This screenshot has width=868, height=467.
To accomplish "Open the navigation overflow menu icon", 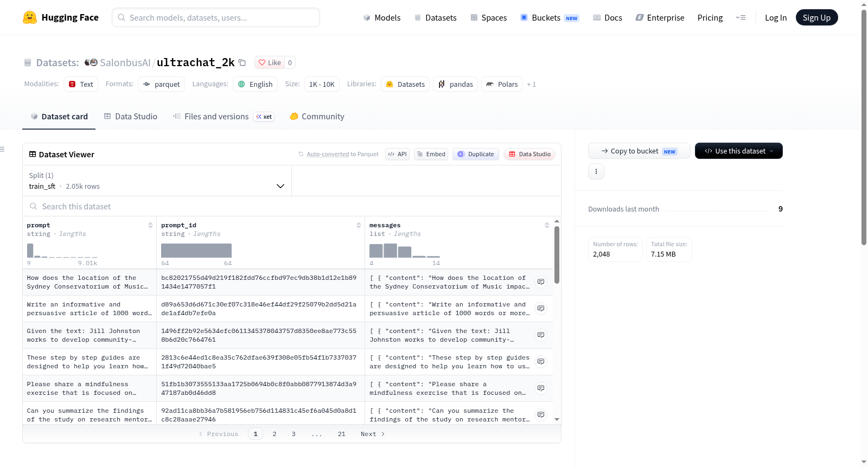I will click(x=741, y=18).
